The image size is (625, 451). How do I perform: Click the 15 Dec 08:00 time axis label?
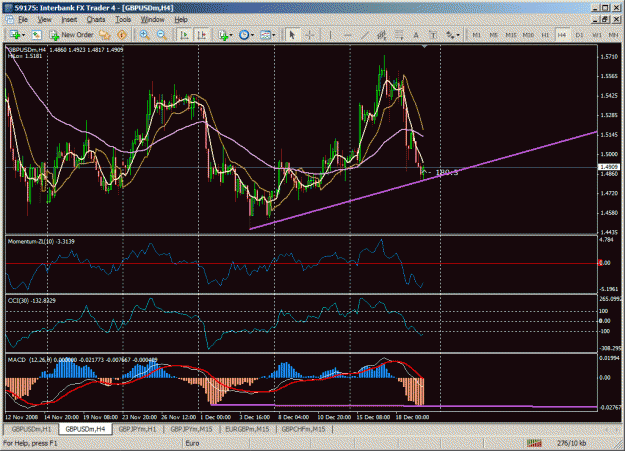373,417
